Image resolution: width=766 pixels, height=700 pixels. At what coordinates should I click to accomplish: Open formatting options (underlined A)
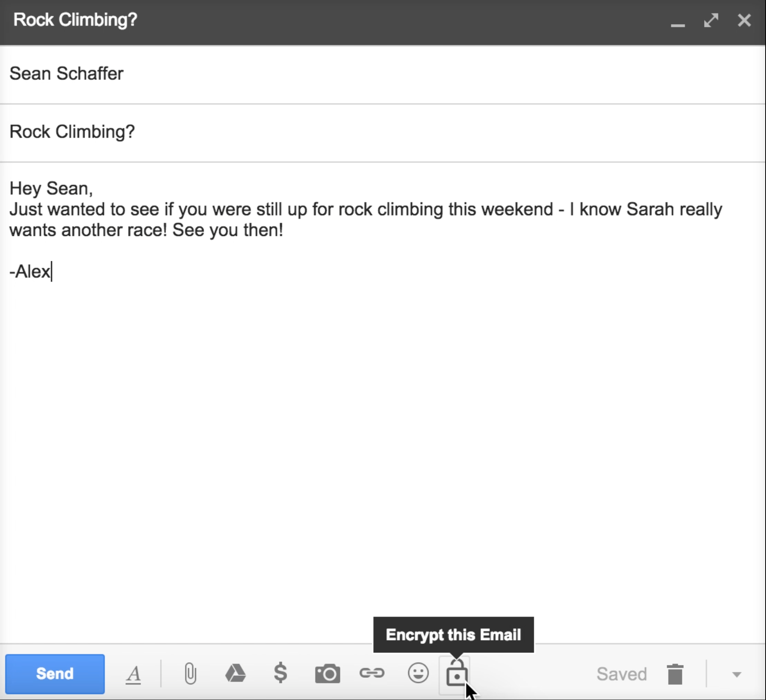point(133,674)
